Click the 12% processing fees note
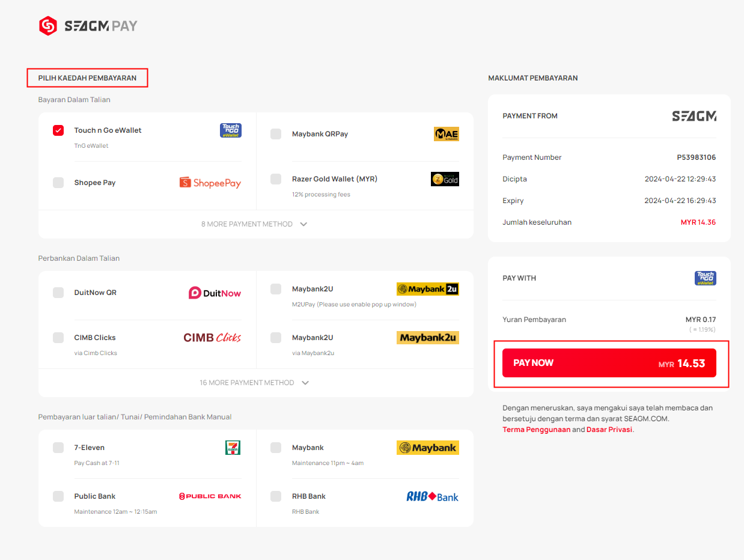This screenshot has height=560, width=744. (321, 195)
